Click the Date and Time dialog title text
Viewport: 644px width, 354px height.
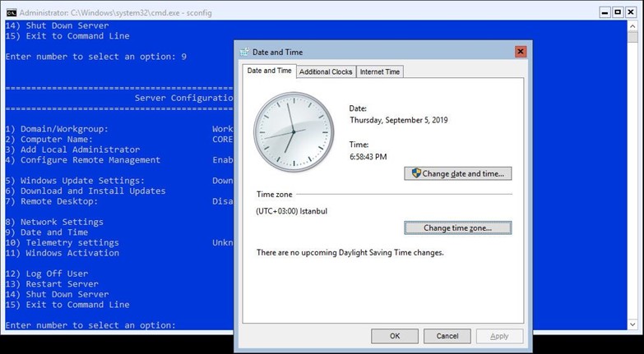(x=278, y=52)
